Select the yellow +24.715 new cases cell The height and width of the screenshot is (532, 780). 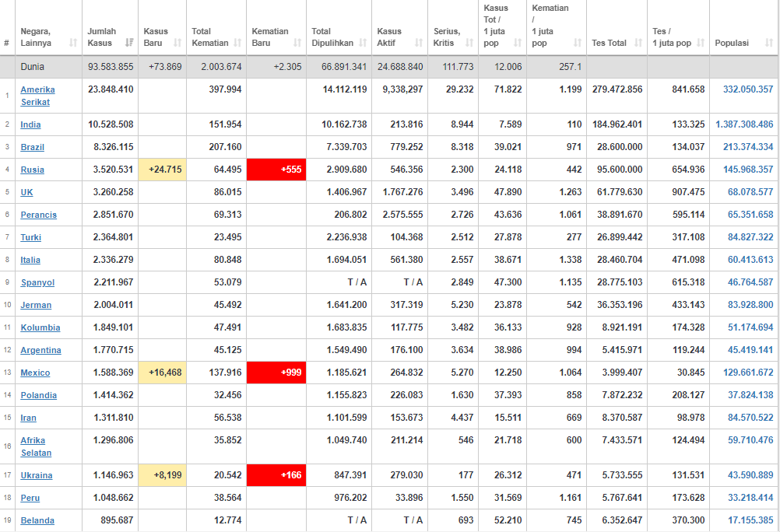162,170
